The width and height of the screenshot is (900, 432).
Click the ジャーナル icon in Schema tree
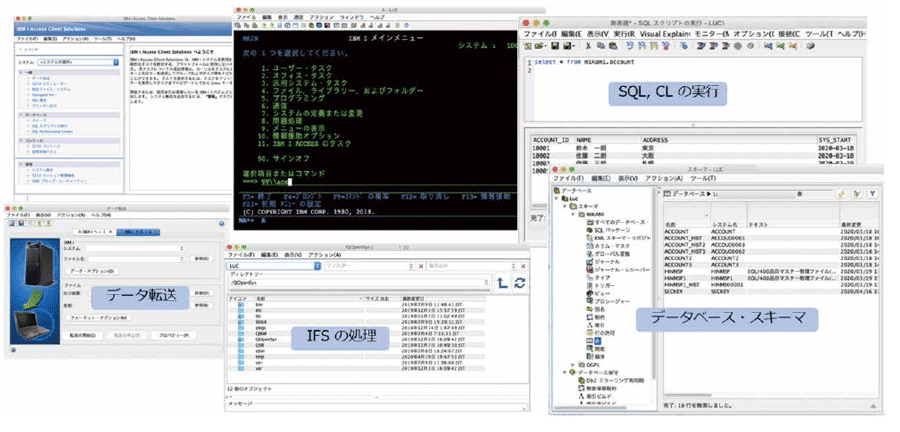coord(589,261)
